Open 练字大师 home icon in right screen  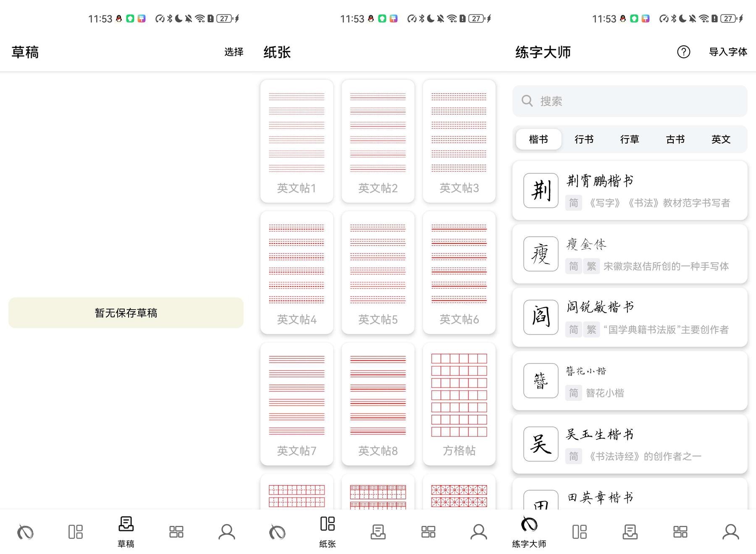pos(529,524)
